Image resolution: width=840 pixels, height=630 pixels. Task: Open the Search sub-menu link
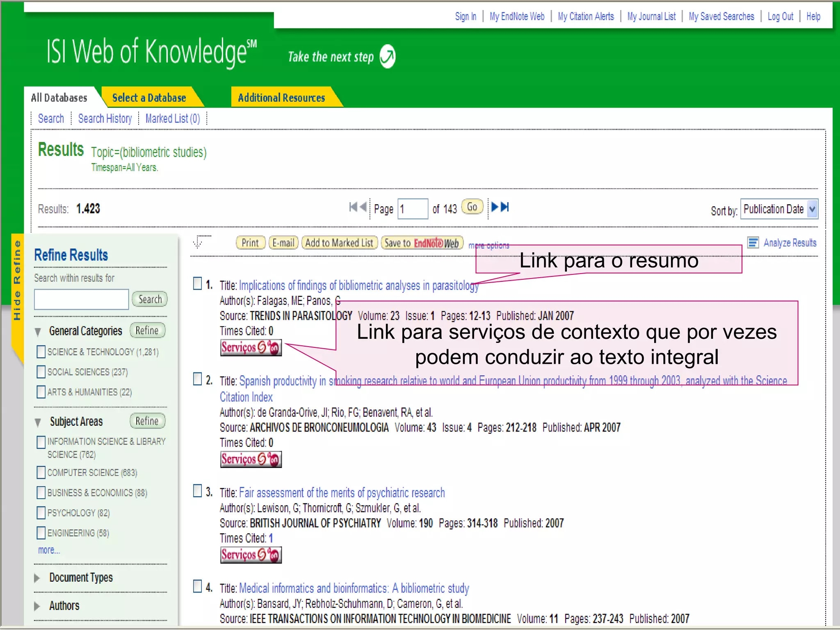click(x=51, y=119)
